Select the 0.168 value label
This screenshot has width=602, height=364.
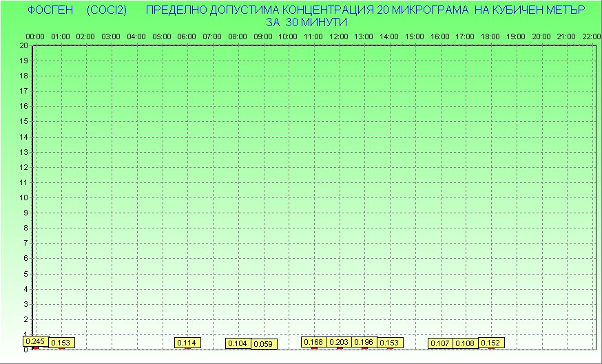pyautogui.click(x=314, y=342)
